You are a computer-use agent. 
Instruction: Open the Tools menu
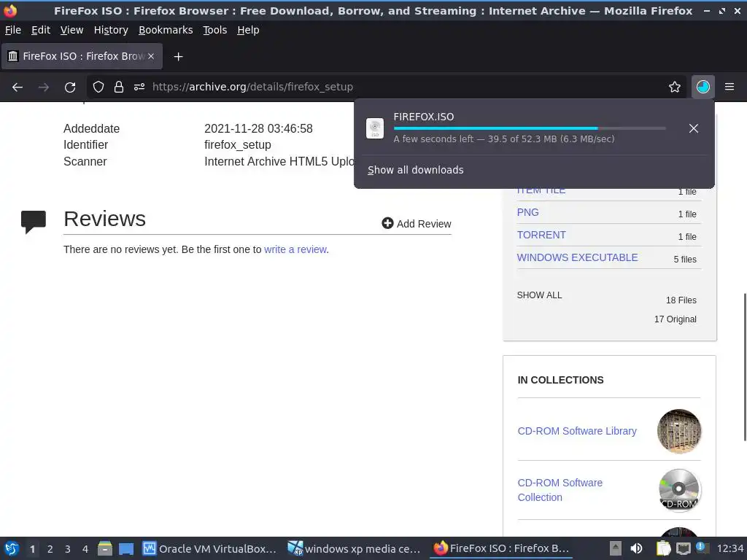pyautogui.click(x=215, y=30)
